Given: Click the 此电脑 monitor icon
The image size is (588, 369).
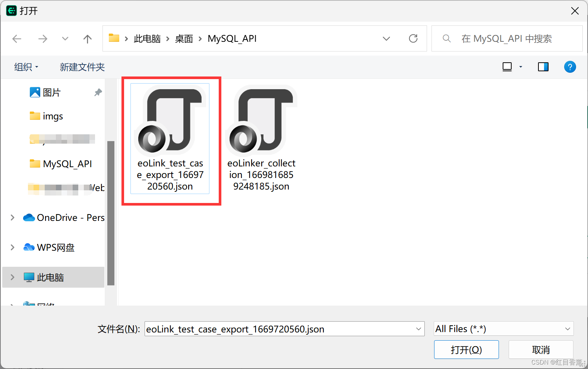Looking at the screenshot, I should click(x=29, y=277).
